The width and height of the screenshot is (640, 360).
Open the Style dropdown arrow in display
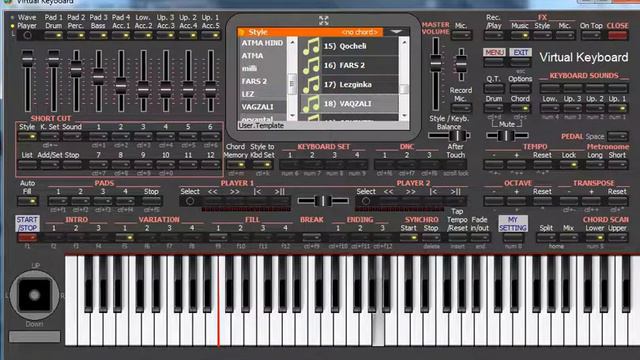tap(396, 32)
